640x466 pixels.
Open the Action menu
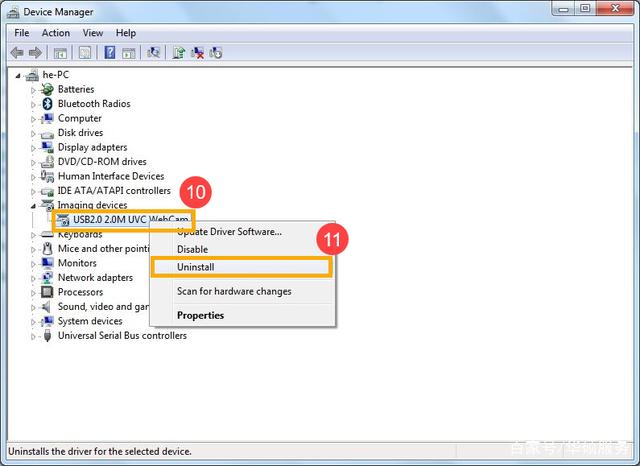pyautogui.click(x=56, y=33)
